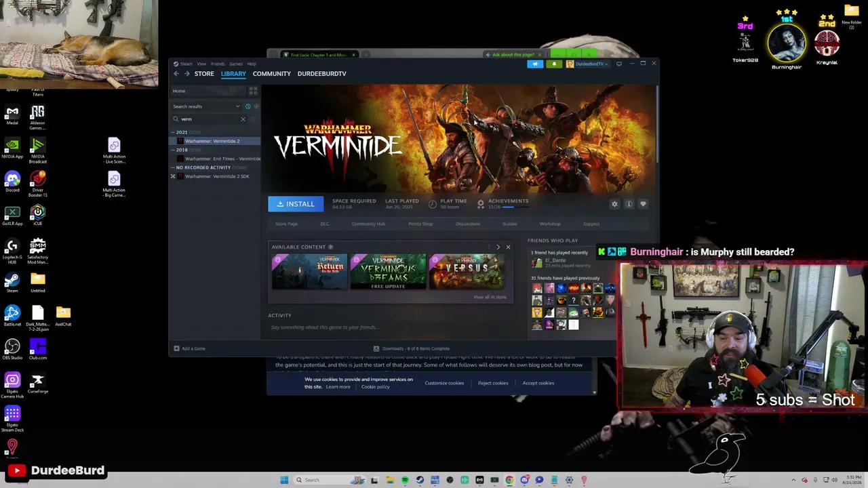Open Vermintide 2 manage gear settings

click(614, 204)
